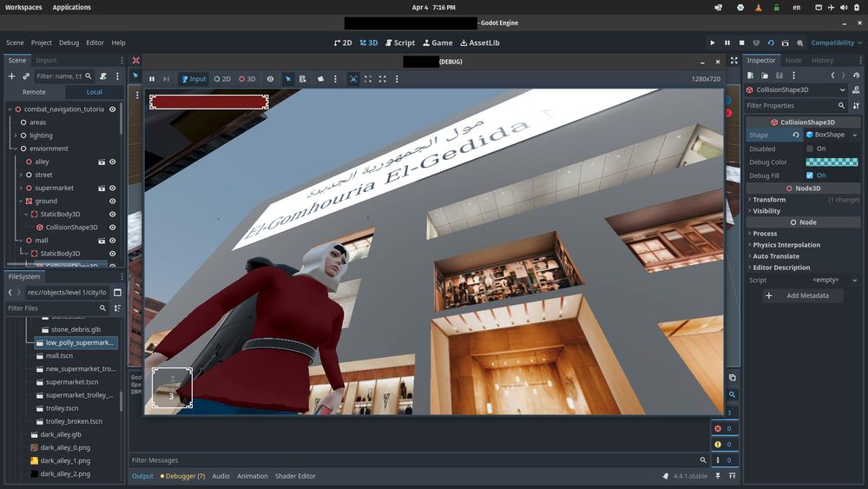Open the Compatibility renderer dropdown
The width and height of the screenshot is (868, 489).
tap(837, 43)
